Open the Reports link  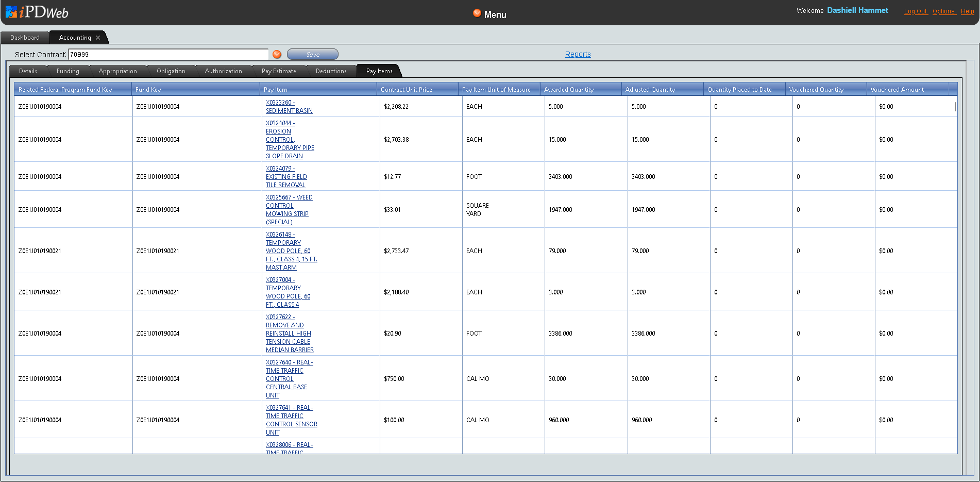(x=578, y=54)
